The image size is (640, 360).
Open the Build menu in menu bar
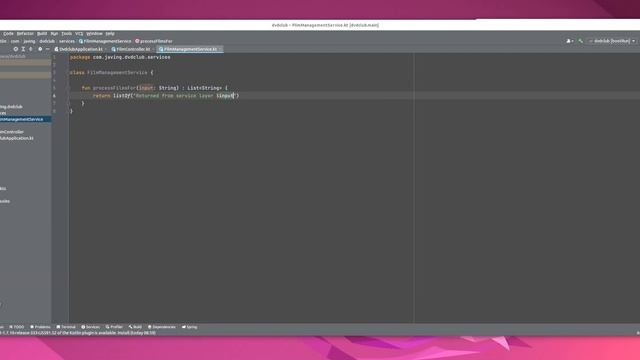click(42, 34)
